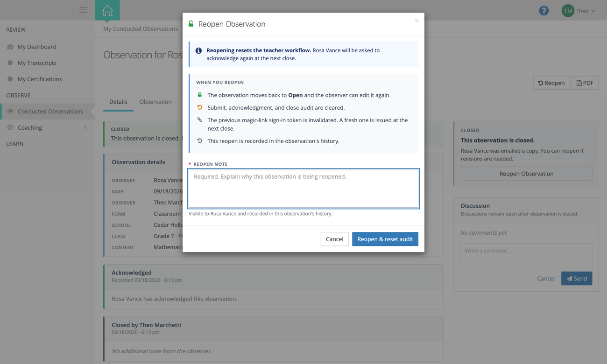Switch to the Details tab
This screenshot has width=607, height=364.
pos(118,102)
